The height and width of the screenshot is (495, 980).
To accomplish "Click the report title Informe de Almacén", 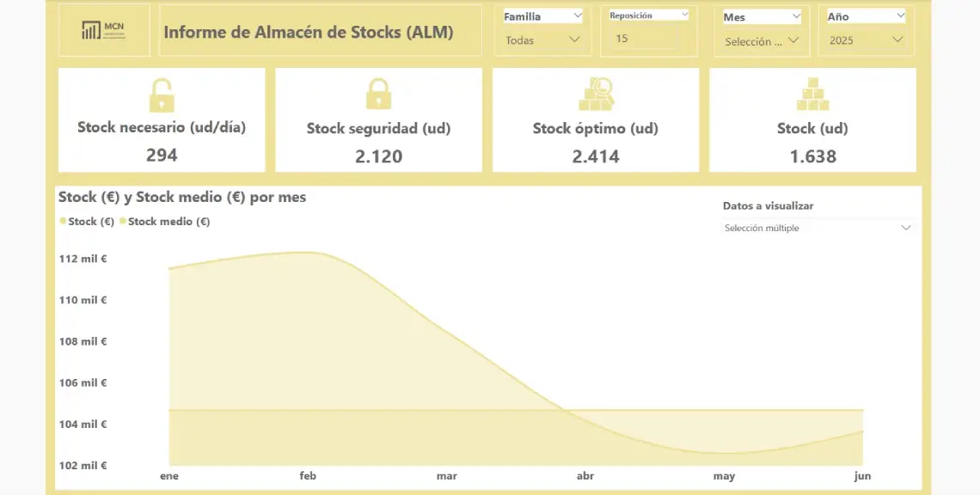I will [x=309, y=33].
